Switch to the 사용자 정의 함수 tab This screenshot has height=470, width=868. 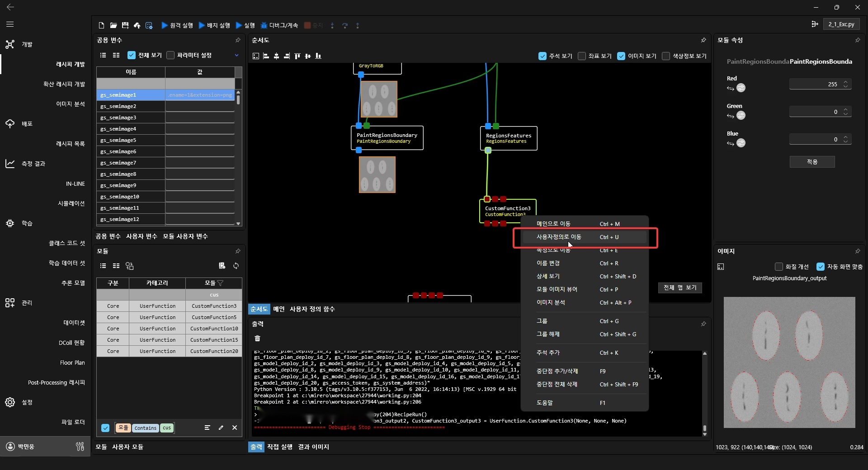[x=312, y=309]
